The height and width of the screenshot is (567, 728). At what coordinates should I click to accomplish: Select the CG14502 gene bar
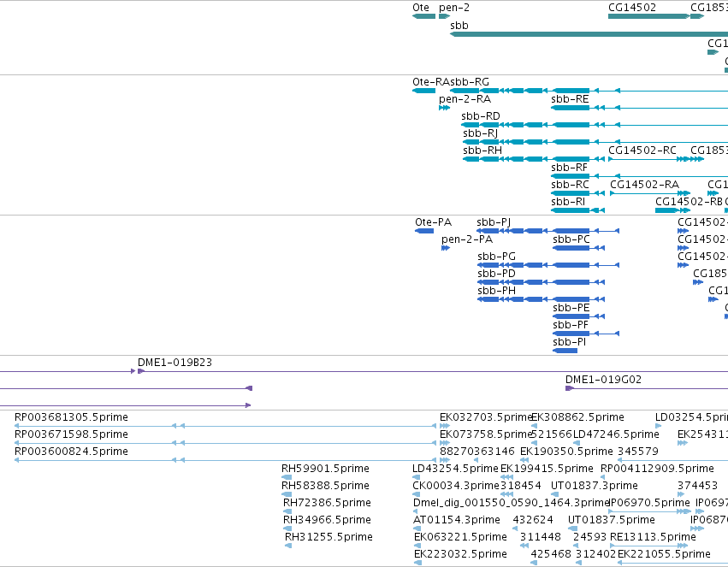point(649,16)
